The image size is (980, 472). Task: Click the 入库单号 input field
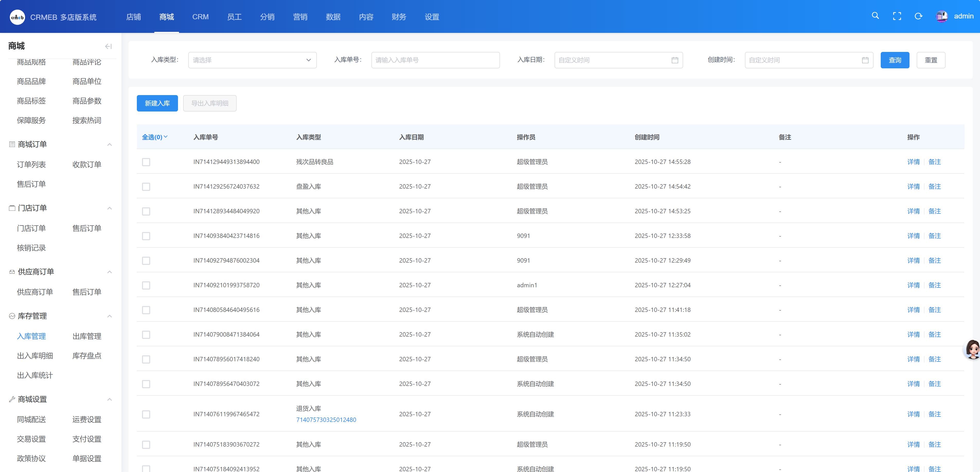click(x=435, y=60)
